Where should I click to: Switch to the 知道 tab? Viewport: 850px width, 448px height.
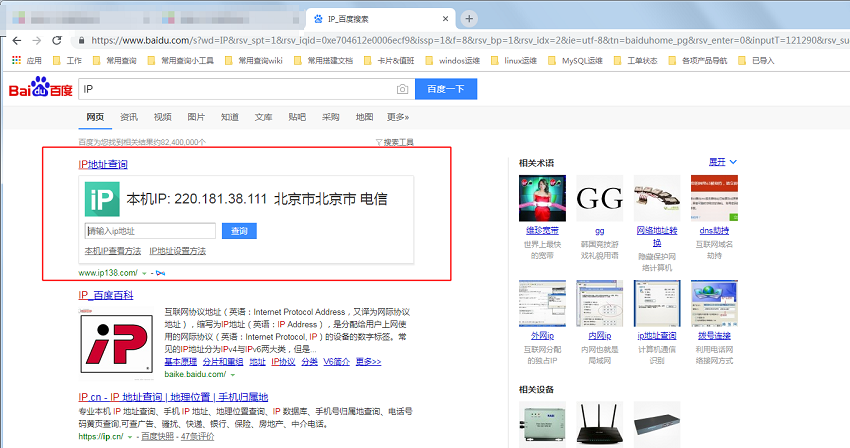pos(229,117)
